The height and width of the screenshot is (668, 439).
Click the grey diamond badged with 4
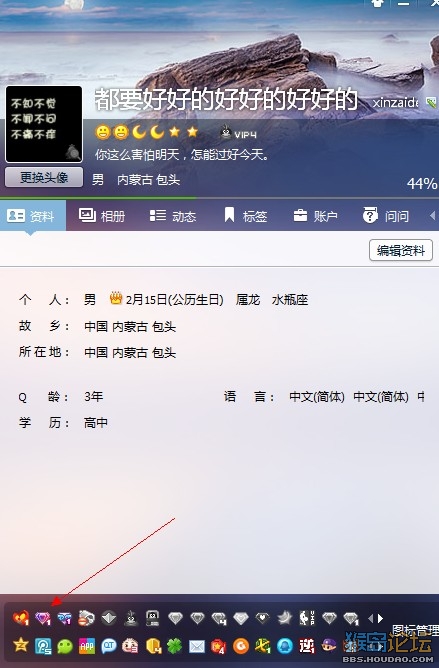[x=219, y=618]
